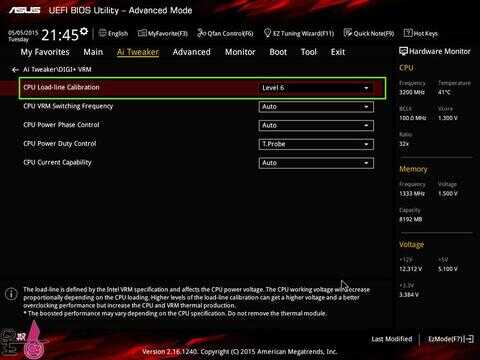Go to My Favorites tab
This screenshot has height=360, width=480.
pos(45,52)
